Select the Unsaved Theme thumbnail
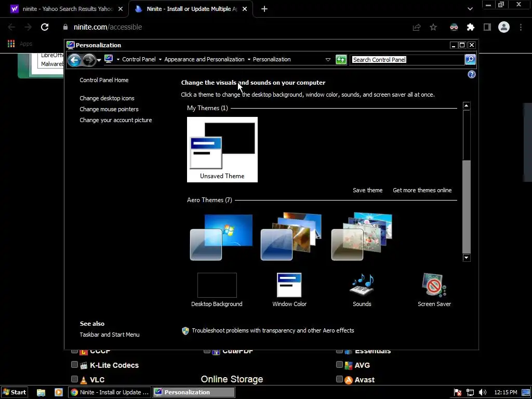Screen dimensions: 532x399 222,150
